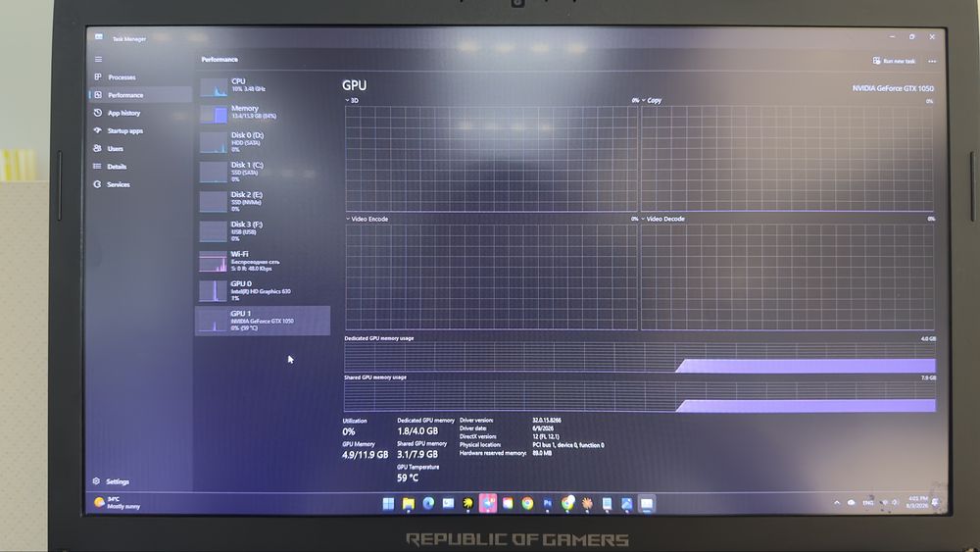Select Disk 3 (F:) USB entry
The width and height of the screenshot is (980, 552).
click(x=263, y=230)
